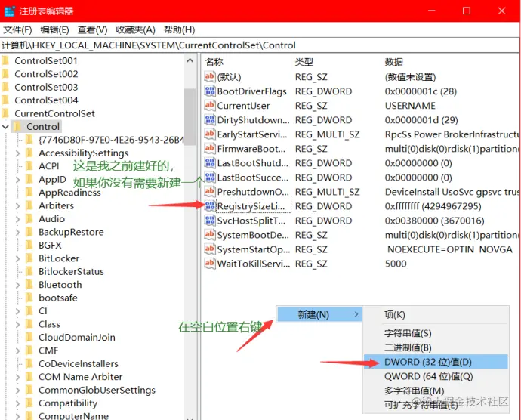Screen dimensions: 521x420
Task: Expand the AppID key
Action: [17, 179]
